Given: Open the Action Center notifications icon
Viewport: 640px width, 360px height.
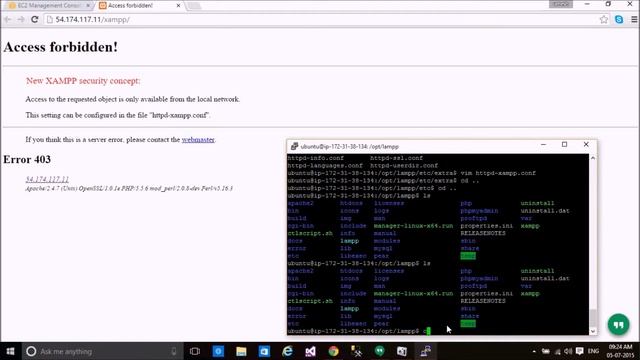Looking at the screenshot, I should tap(580, 351).
